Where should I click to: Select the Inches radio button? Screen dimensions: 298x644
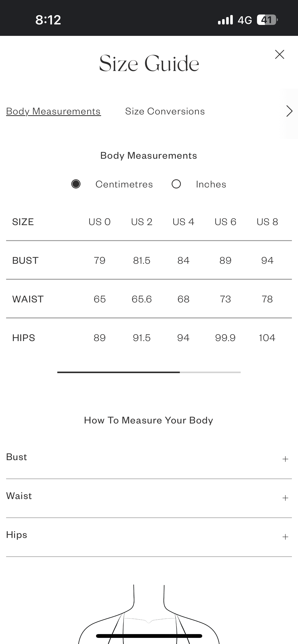click(176, 184)
